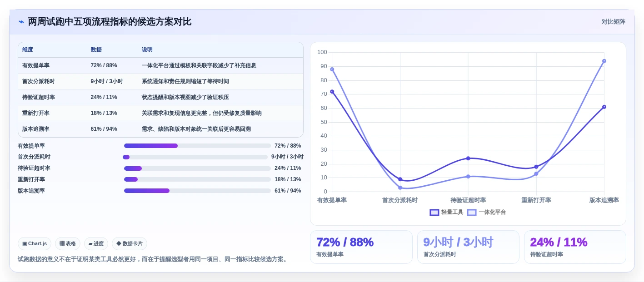
Task: Click the 一体化平台 data point at 版本追溯率
Action: click(604, 61)
